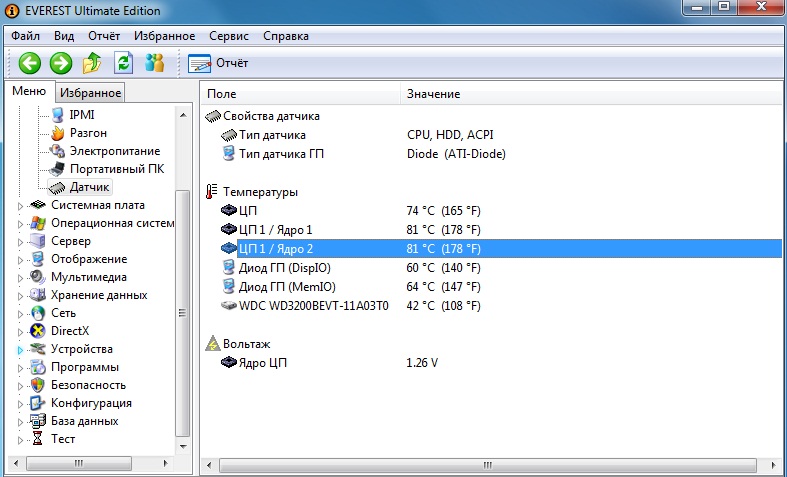Viewport: 787px width, 477px height.
Task: Click the DirectX X icon
Action: click(38, 331)
